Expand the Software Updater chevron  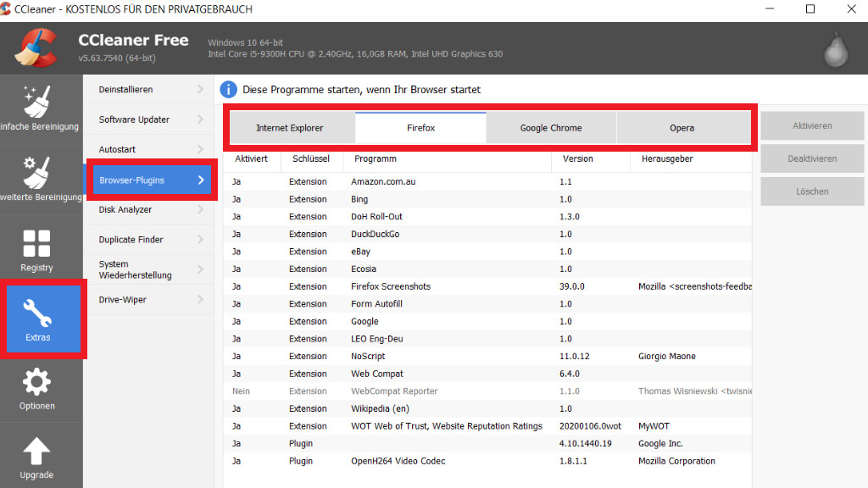(x=201, y=119)
